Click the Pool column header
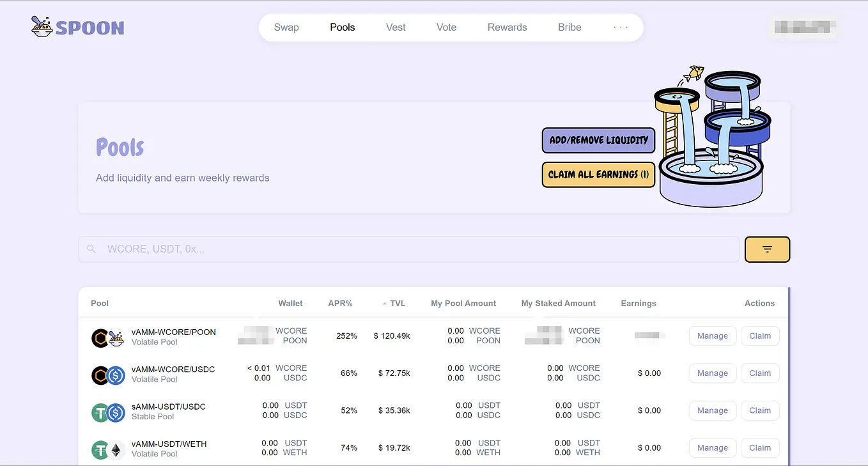This screenshot has width=868, height=466. (x=100, y=304)
